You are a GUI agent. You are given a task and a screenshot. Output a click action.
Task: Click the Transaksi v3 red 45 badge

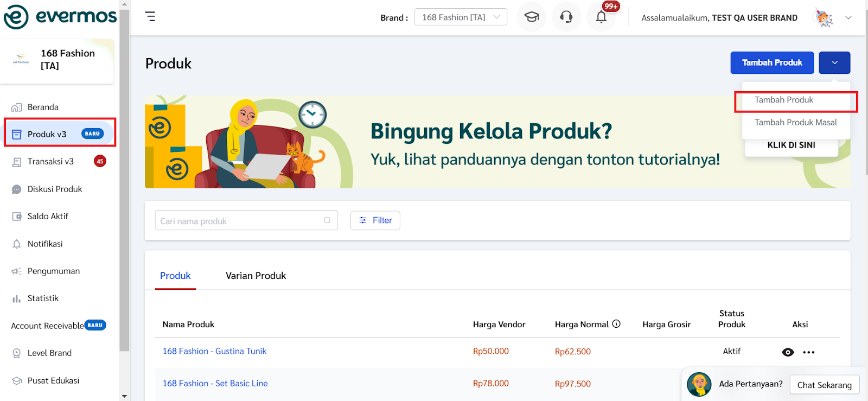100,161
